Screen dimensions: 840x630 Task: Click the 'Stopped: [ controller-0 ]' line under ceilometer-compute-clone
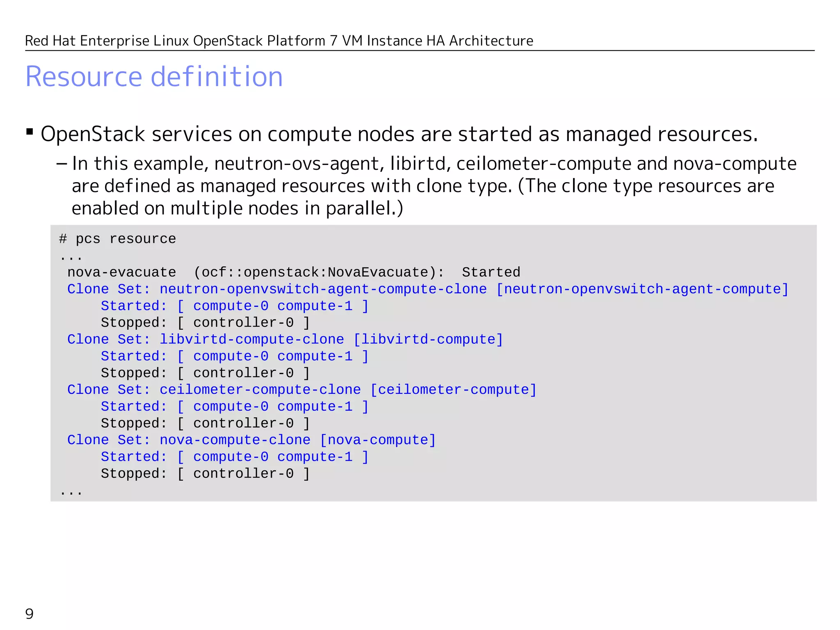click(205, 423)
